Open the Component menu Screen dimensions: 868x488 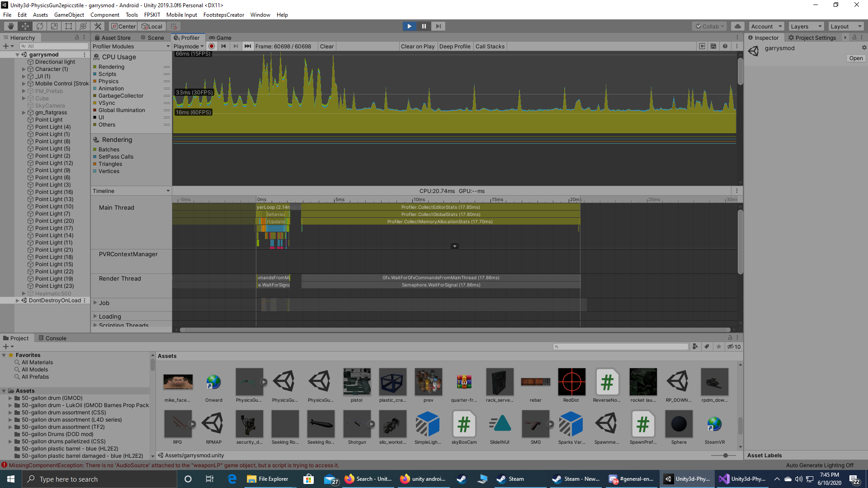coord(105,15)
